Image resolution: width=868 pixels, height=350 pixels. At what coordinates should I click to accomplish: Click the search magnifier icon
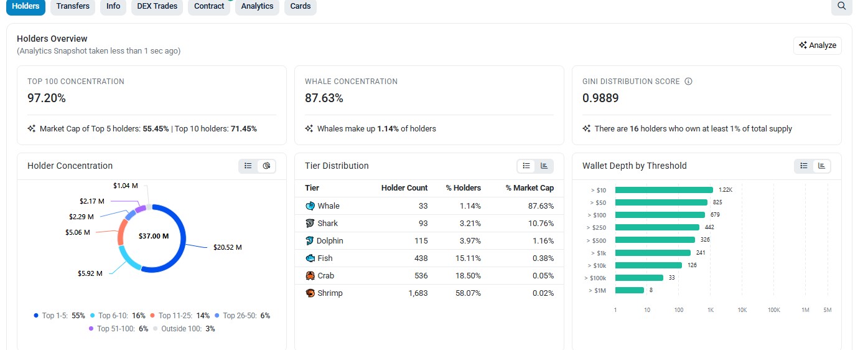(x=841, y=6)
